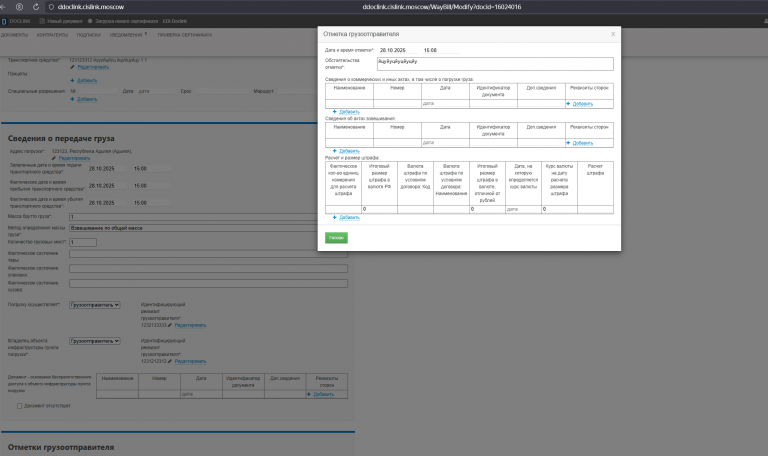Close the 'Отметка грузоотправителя' dialog
Viewport: 768px width, 456px height.
(613, 34)
